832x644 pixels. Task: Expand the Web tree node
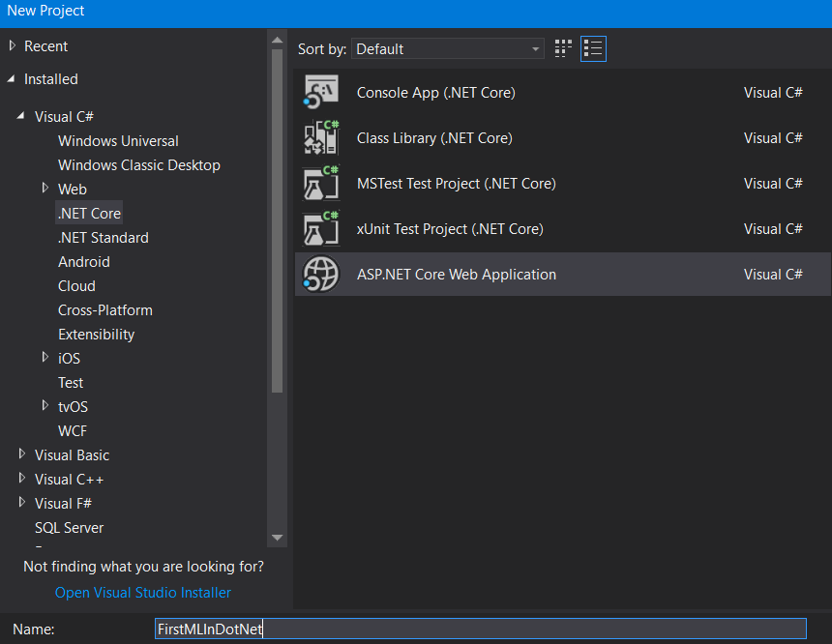[45, 189]
